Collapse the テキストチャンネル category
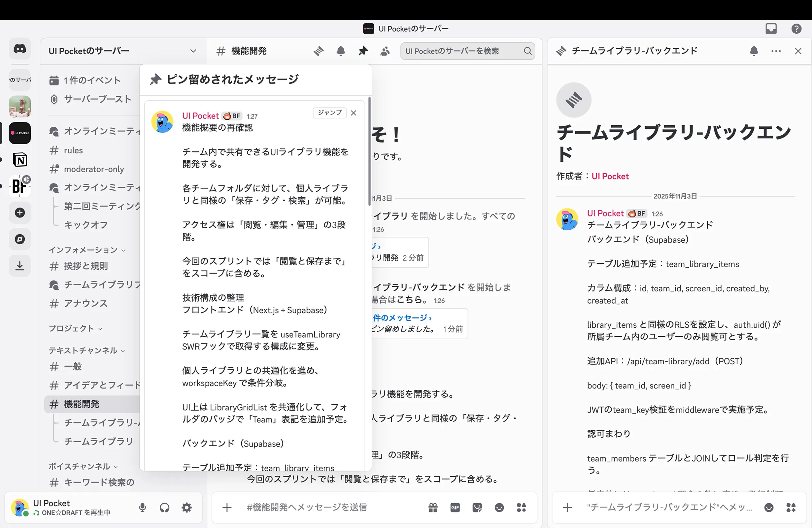The height and width of the screenshot is (528, 812). 87,351
